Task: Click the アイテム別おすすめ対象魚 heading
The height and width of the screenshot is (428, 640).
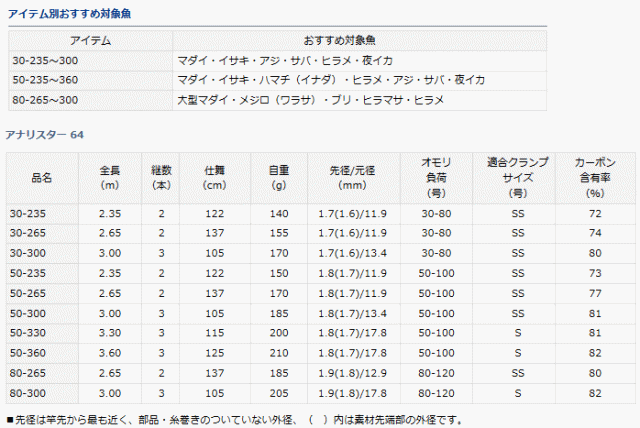Action: [69, 14]
